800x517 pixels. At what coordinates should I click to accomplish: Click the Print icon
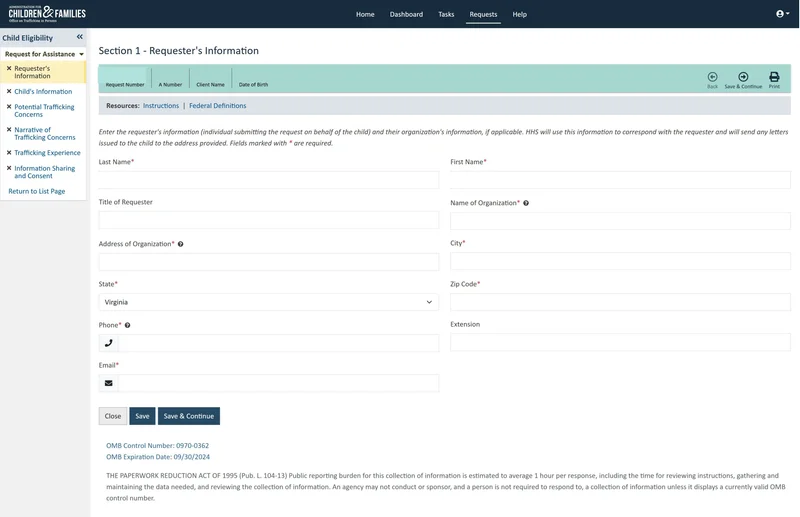point(774,79)
